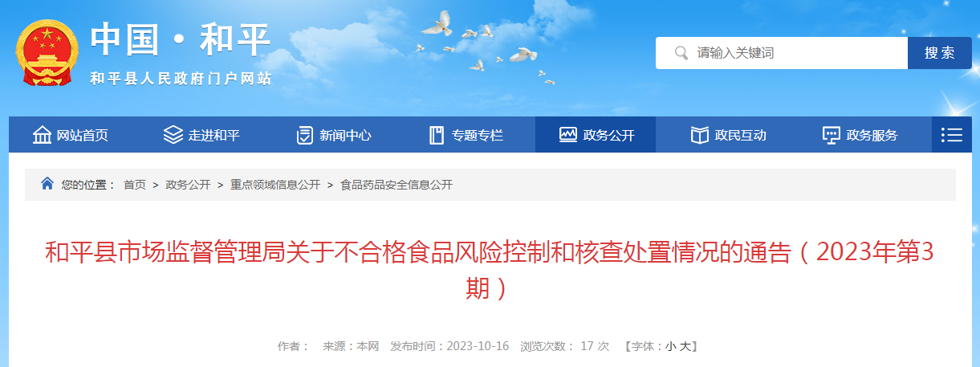Click the 网站首页 building icon
Screen dimensions: 980x367
click(x=42, y=135)
